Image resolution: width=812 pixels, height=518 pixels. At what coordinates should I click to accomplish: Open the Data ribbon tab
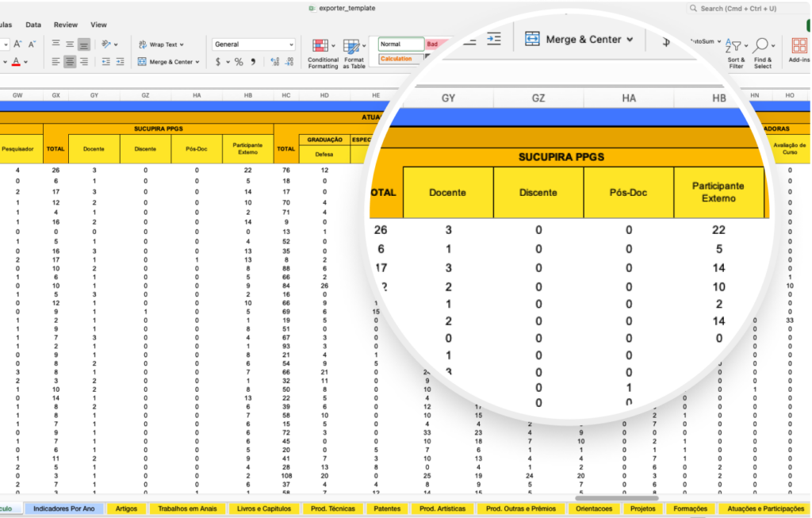tap(33, 25)
